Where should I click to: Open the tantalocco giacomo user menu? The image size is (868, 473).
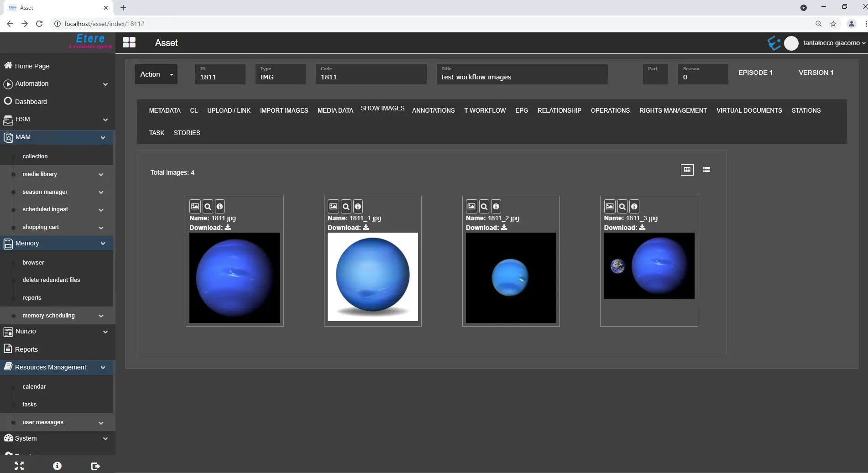[833, 43]
